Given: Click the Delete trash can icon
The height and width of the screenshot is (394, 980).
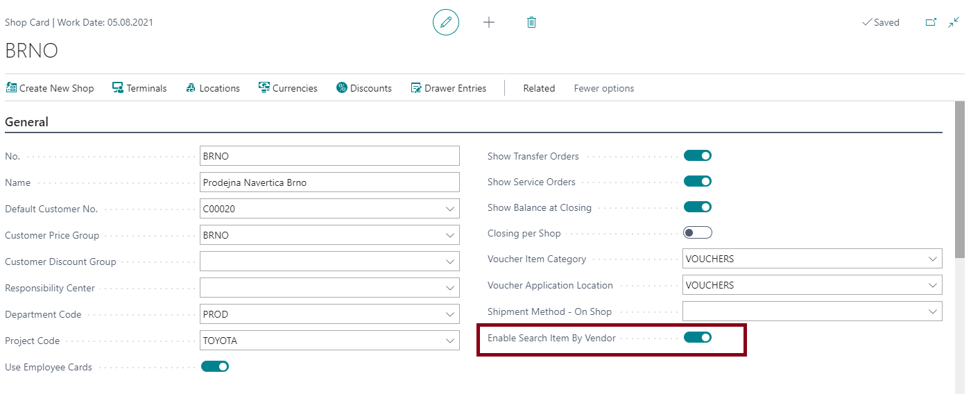Looking at the screenshot, I should coord(531,22).
